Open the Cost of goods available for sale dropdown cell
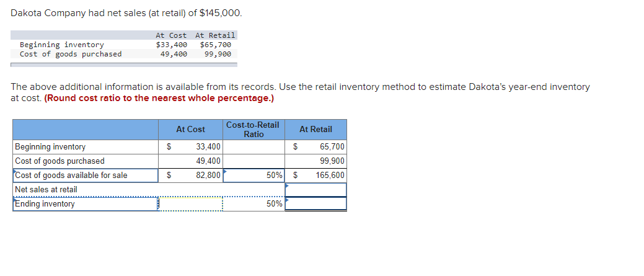The width and height of the screenshot is (644, 276). point(86,176)
